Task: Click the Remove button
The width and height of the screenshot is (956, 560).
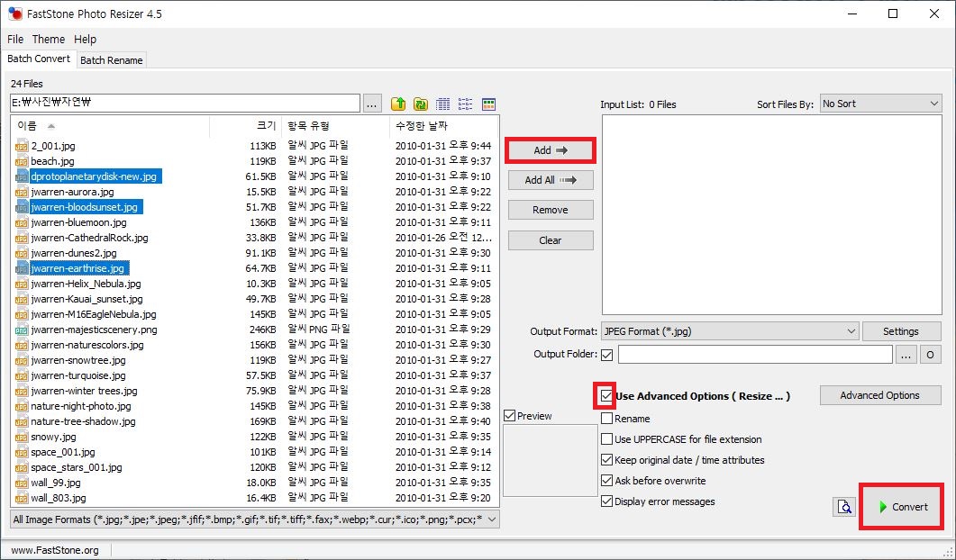Action: (x=551, y=210)
